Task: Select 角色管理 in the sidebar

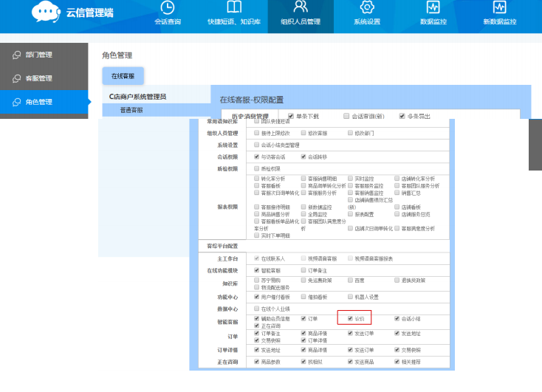Action: 38,102
